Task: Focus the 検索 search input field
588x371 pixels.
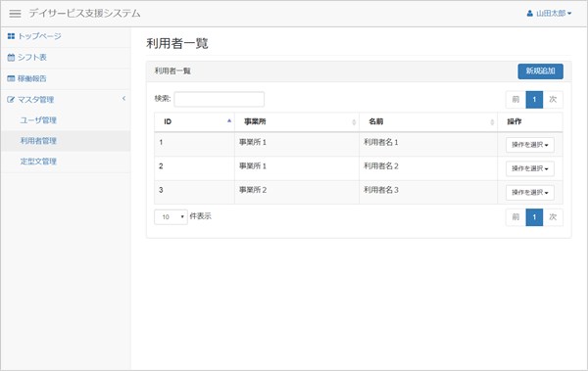Action: [219, 99]
